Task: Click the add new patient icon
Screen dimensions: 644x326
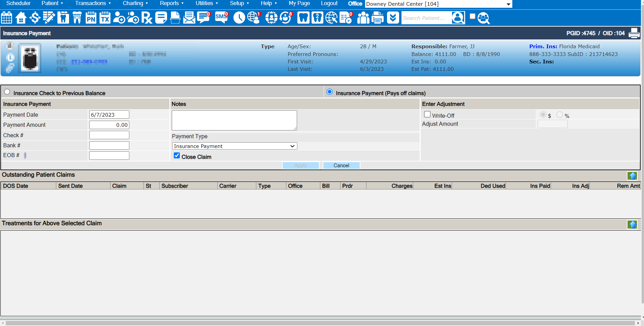Action: 119,18
